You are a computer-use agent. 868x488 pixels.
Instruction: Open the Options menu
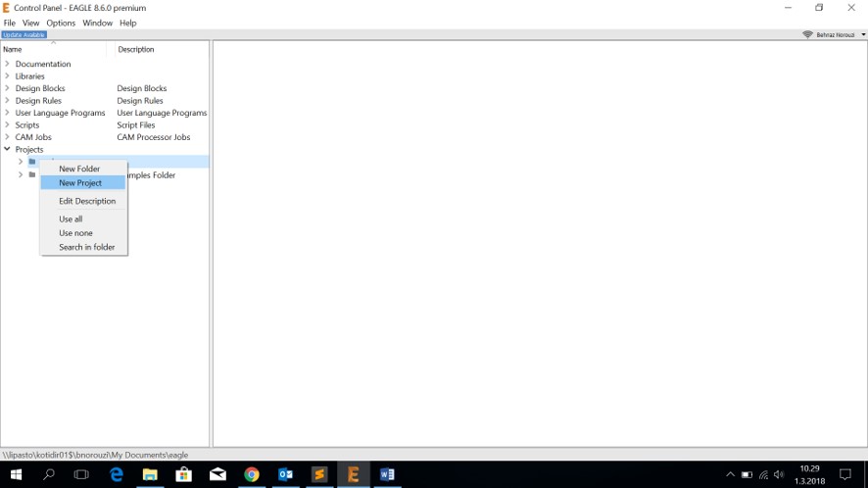(x=61, y=23)
